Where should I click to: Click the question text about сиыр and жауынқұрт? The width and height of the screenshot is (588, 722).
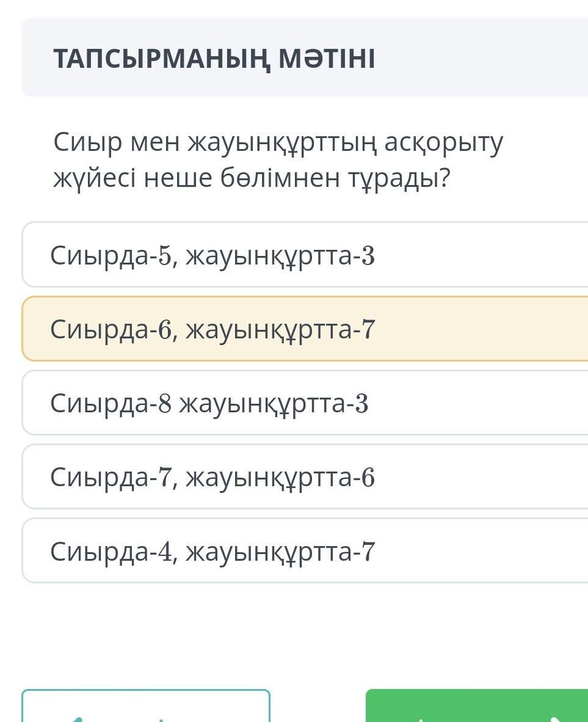point(278,160)
